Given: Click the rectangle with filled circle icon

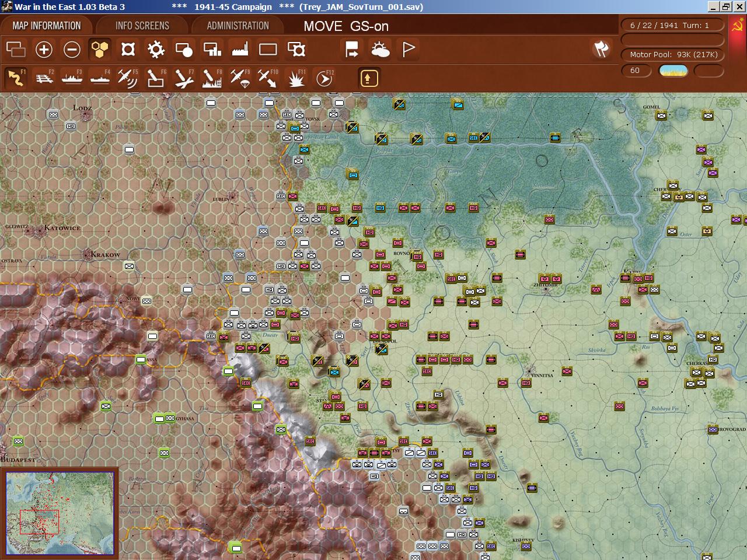Looking at the screenshot, I should point(184,50).
